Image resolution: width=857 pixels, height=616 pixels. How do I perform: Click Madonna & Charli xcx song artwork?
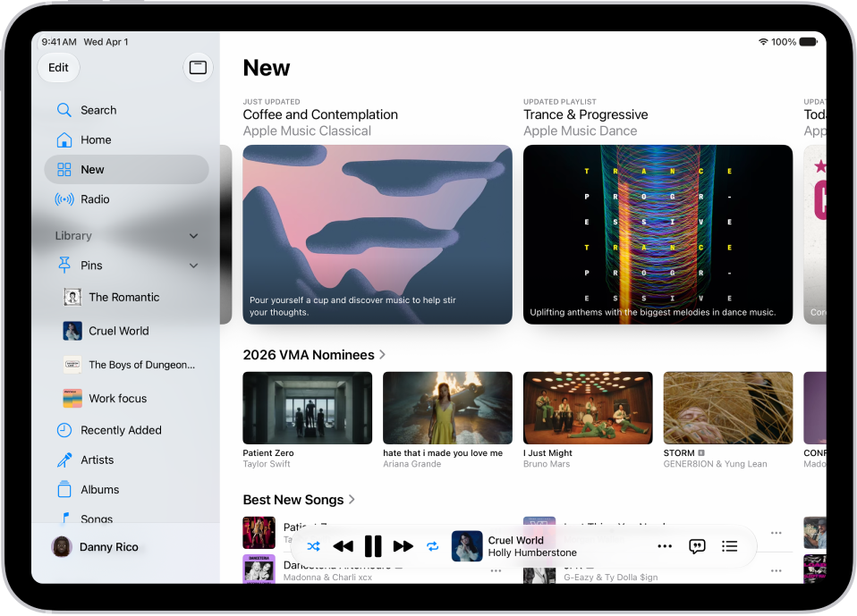coord(259,569)
